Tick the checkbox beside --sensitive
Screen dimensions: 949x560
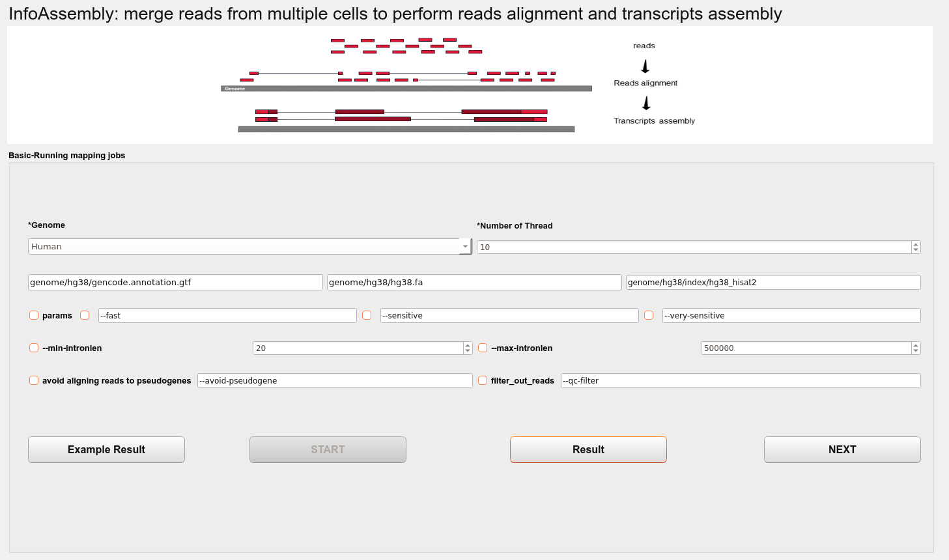tap(367, 315)
